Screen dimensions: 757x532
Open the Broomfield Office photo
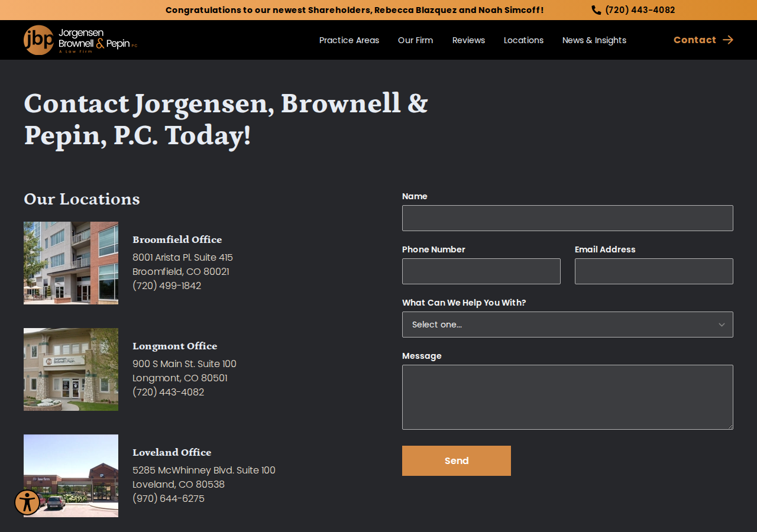pyautogui.click(x=71, y=263)
